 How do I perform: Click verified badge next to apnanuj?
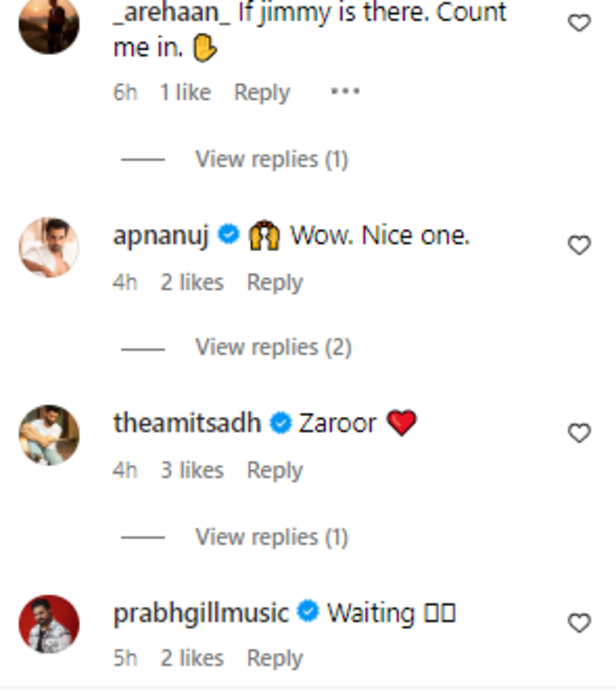[228, 236]
